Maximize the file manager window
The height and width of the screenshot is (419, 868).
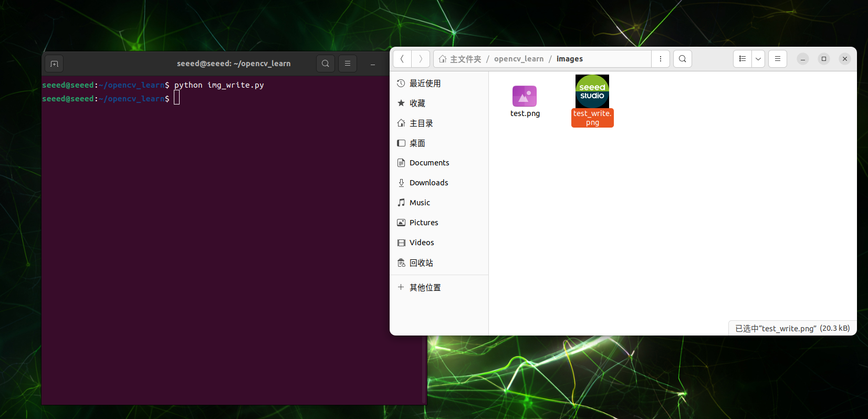(824, 59)
